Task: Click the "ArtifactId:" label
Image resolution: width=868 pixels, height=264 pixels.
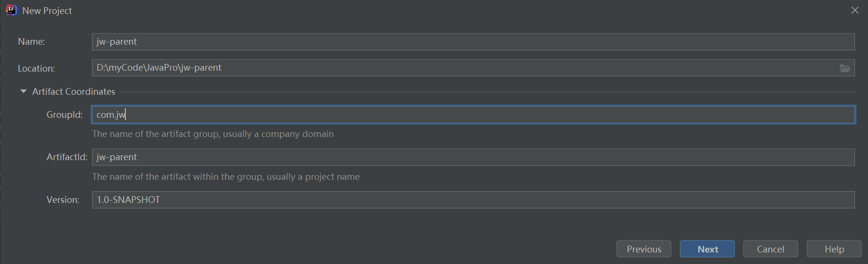Action: (x=67, y=157)
